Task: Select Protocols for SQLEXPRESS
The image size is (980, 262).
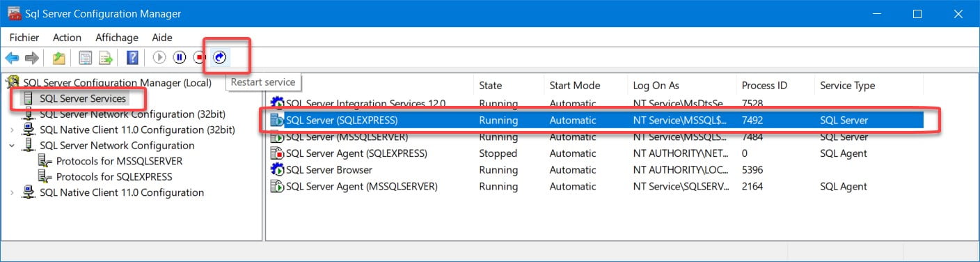Action: point(114,177)
